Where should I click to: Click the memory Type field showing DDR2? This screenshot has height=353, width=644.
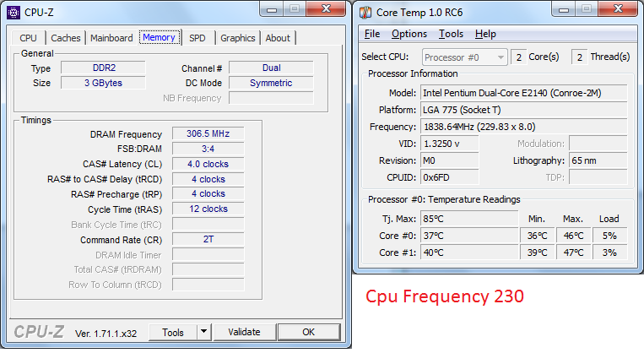[x=104, y=68]
